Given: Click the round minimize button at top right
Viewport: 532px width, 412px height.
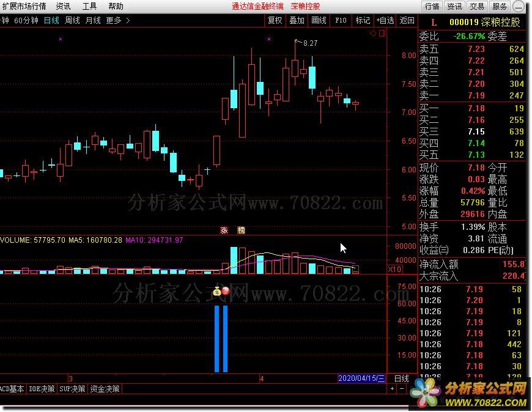Looking at the screenshot, I should [519, 7].
